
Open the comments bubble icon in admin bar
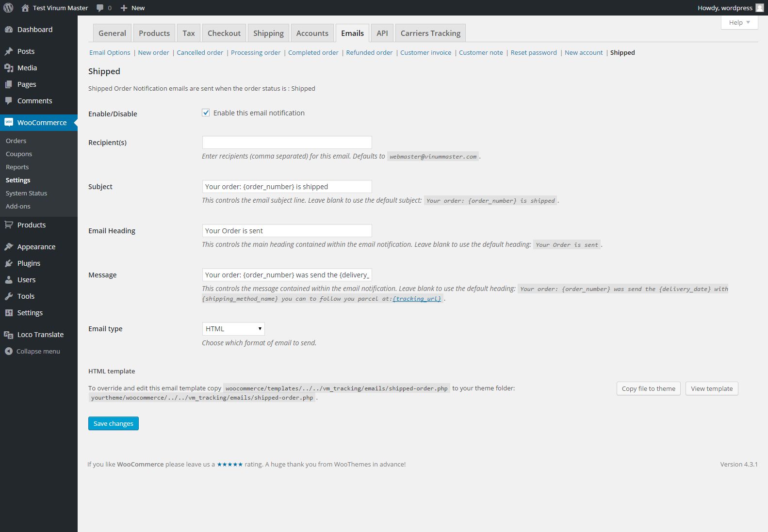point(100,8)
